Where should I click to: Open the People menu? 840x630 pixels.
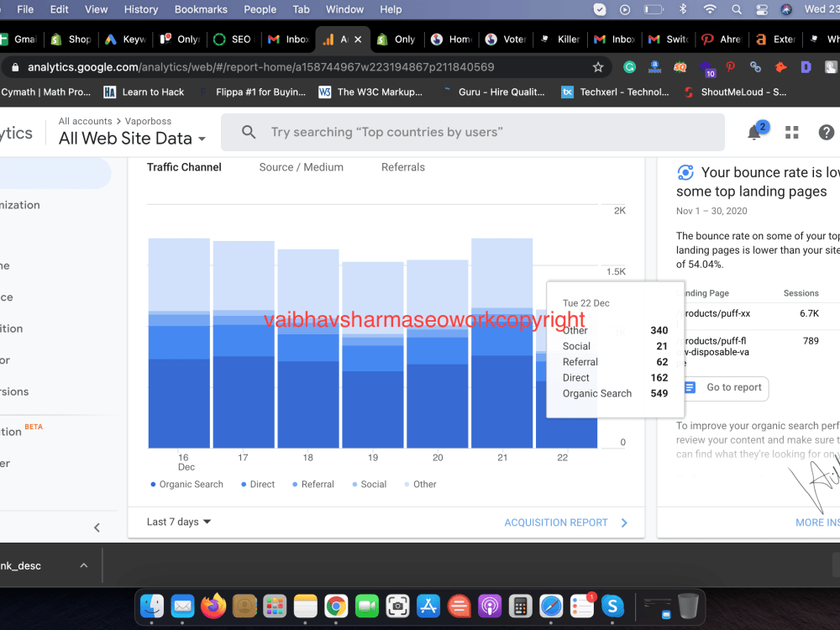point(260,9)
